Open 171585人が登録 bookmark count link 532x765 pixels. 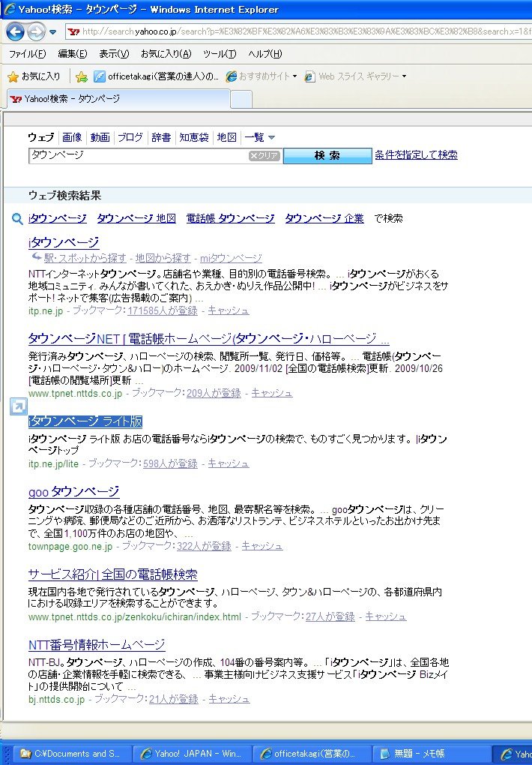point(163,310)
